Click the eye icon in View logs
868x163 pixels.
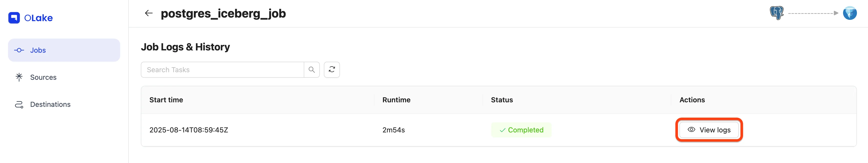tap(691, 130)
